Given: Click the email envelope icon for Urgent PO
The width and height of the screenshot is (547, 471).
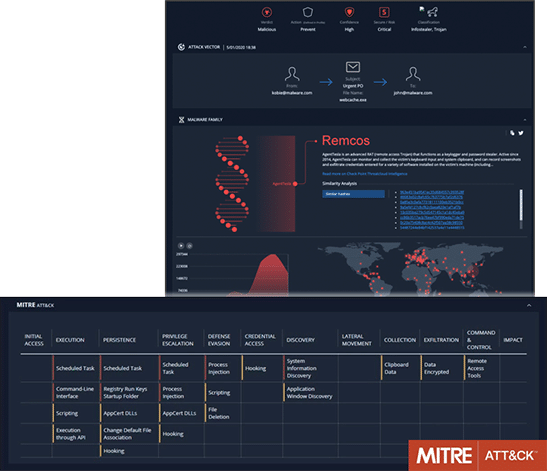Looking at the screenshot, I should pyautogui.click(x=353, y=67).
